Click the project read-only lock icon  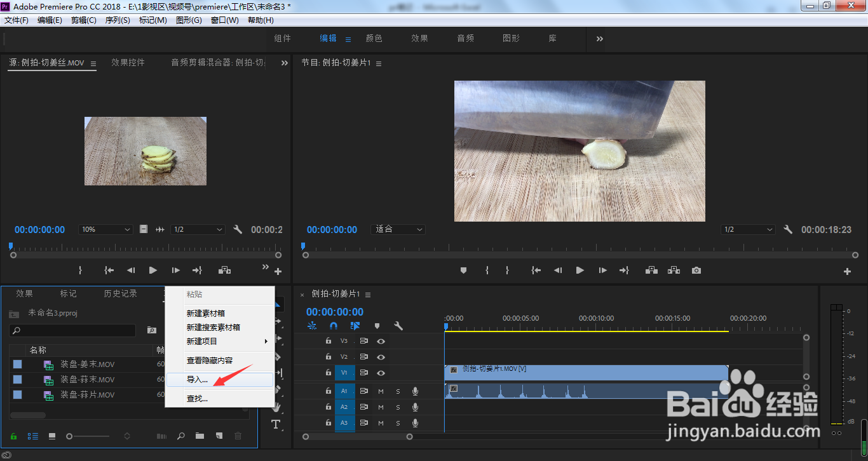tap(13, 436)
